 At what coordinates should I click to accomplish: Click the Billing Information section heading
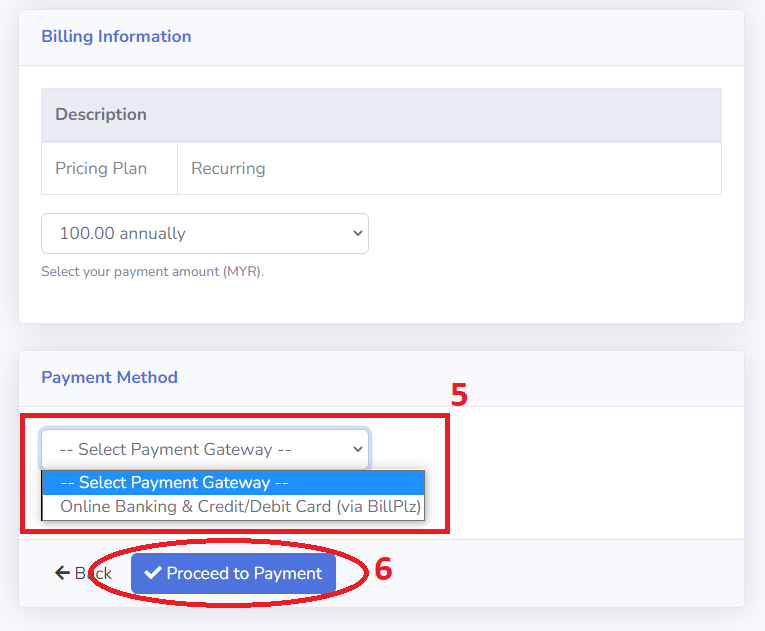click(x=116, y=37)
